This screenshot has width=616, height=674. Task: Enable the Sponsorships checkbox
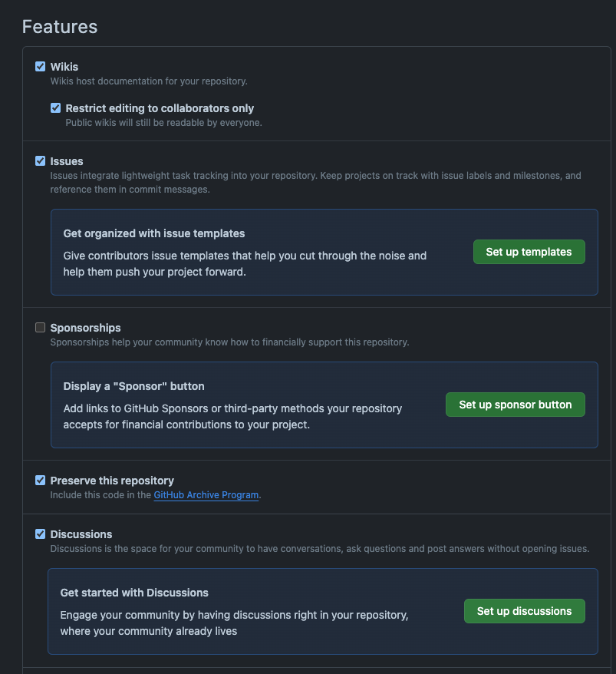tap(41, 328)
